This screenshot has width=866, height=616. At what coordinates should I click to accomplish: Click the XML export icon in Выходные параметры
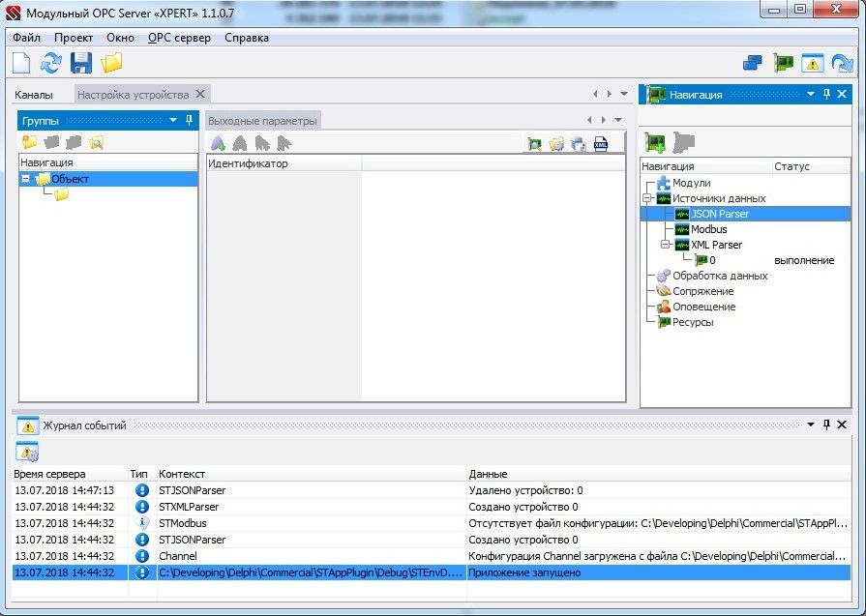click(601, 144)
